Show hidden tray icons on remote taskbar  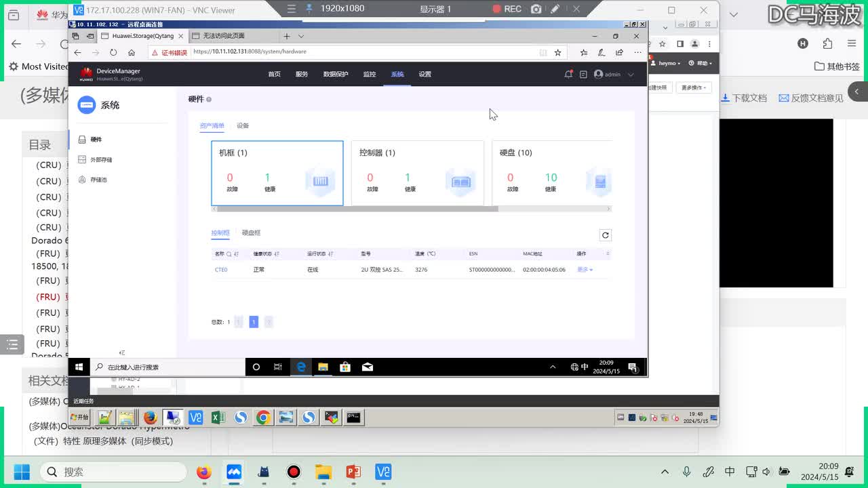553,367
